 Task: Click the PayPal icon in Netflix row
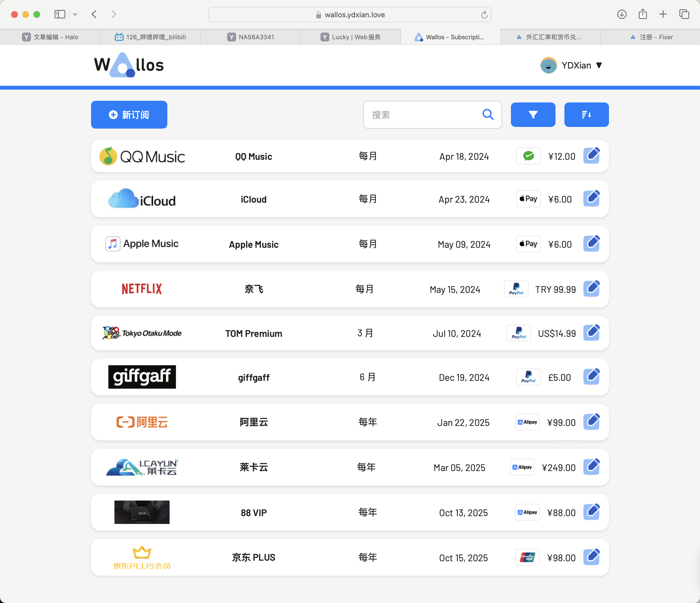click(516, 289)
